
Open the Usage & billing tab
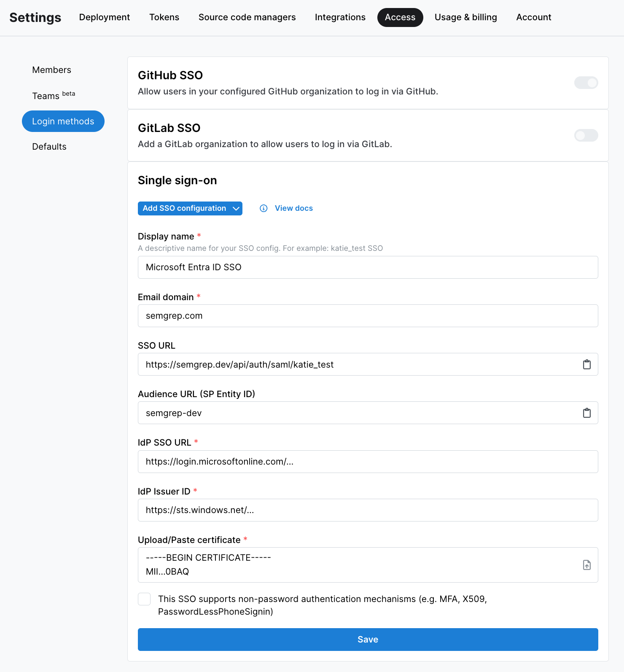pos(465,17)
